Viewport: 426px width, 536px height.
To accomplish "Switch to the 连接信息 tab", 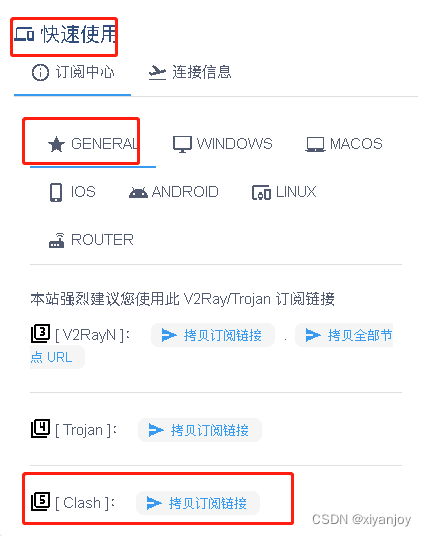I will tap(190, 72).
